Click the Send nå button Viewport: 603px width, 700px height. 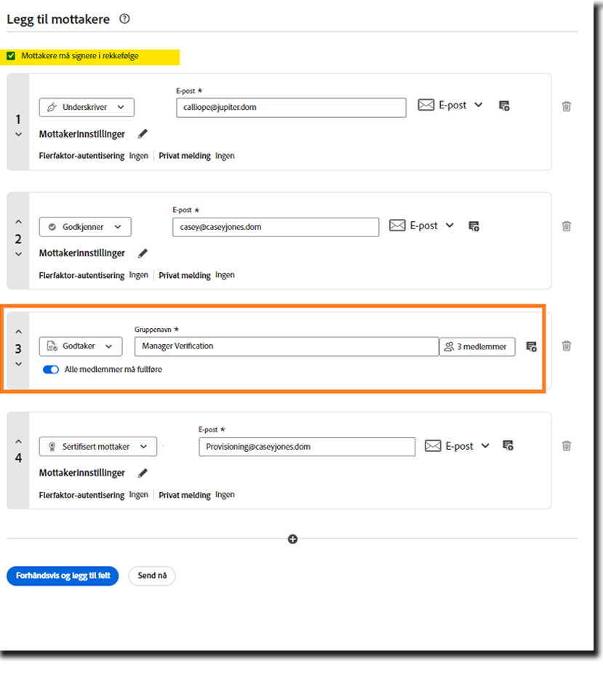(x=152, y=576)
